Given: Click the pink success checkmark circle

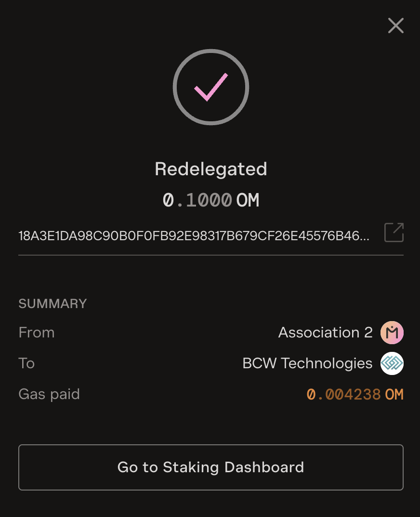Looking at the screenshot, I should tap(210, 87).
